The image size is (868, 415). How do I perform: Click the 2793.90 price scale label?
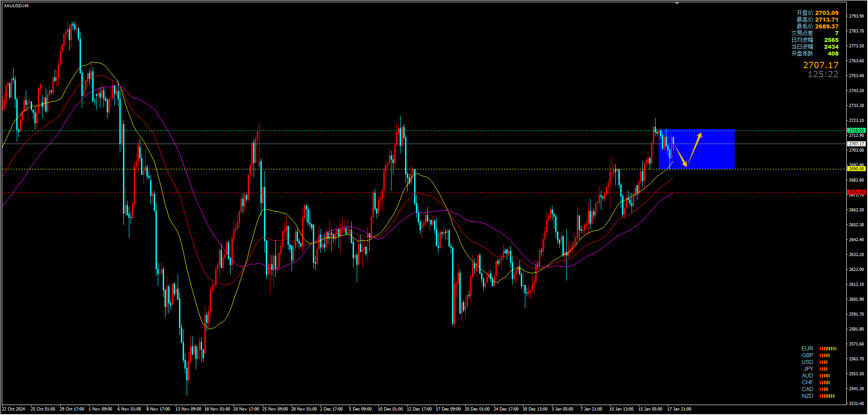[856, 16]
